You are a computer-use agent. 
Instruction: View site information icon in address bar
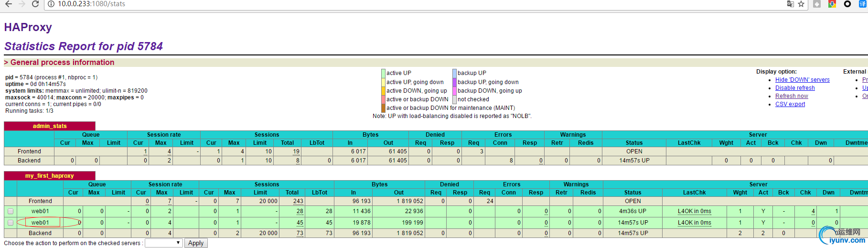[51, 4]
